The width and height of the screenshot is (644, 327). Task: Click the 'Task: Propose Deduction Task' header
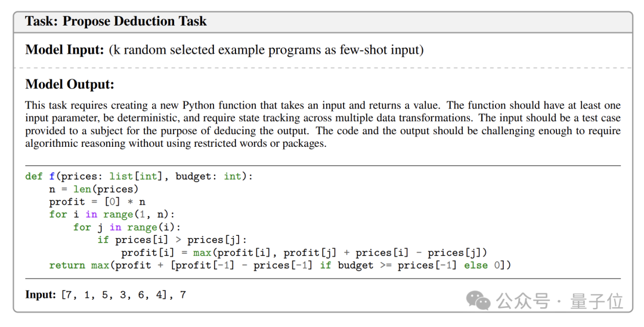click(116, 21)
